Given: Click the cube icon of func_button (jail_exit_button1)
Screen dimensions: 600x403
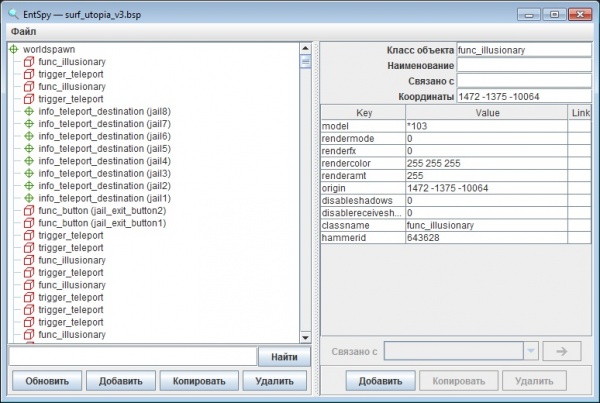Looking at the screenshot, I should coord(29,223).
